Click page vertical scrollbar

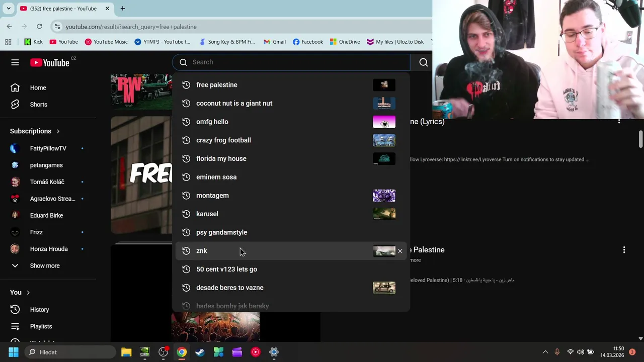640,139
